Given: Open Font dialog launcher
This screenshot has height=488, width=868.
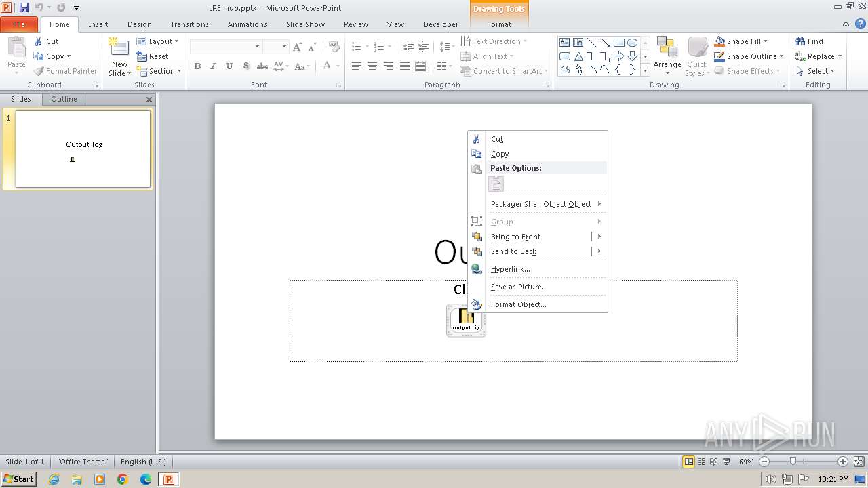Looking at the screenshot, I should tap(338, 85).
